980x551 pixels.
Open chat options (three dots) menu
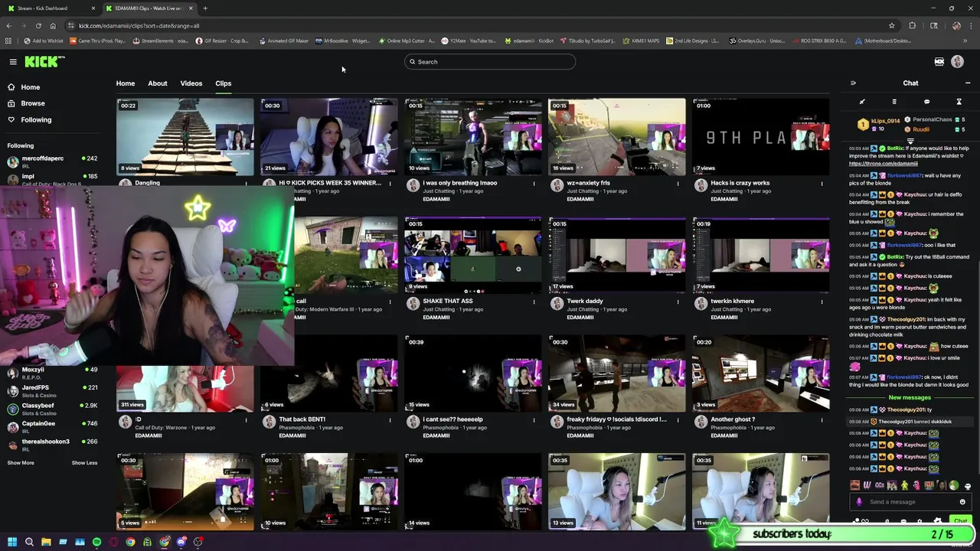pyautogui.click(x=968, y=83)
